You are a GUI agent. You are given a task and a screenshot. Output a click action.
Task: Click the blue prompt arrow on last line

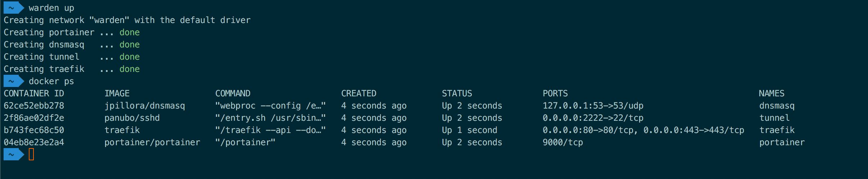pos(14,154)
